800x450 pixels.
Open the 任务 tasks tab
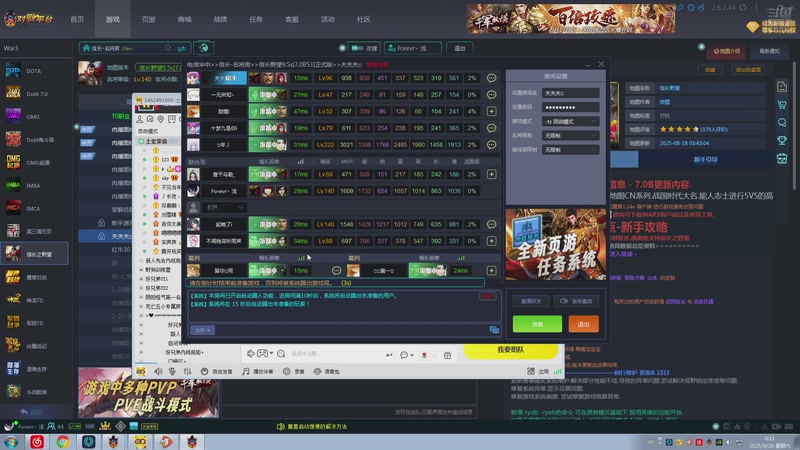point(256,19)
